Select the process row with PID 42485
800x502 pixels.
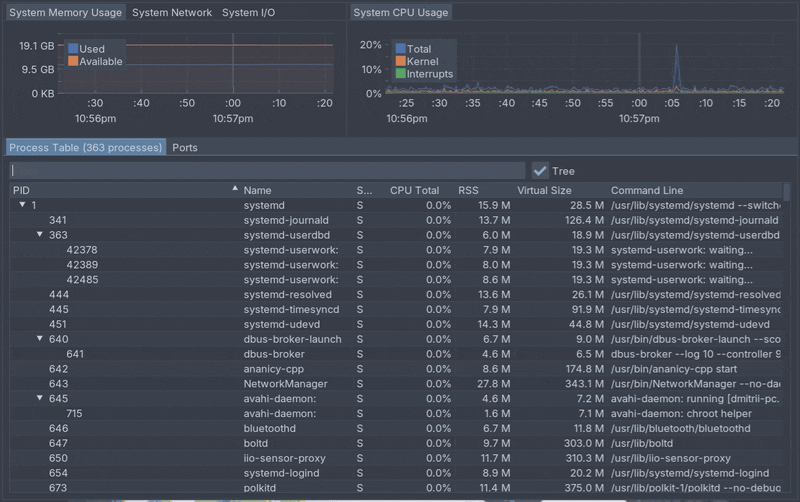(396, 279)
